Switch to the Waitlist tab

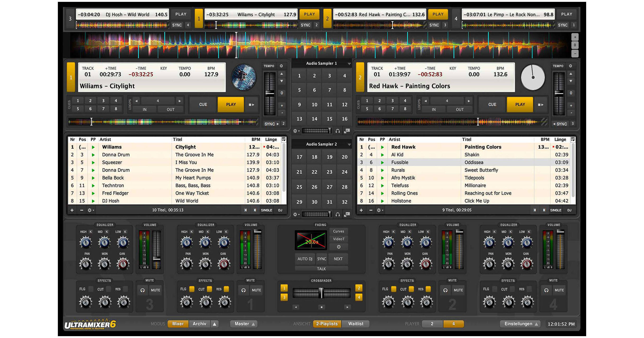(356, 323)
